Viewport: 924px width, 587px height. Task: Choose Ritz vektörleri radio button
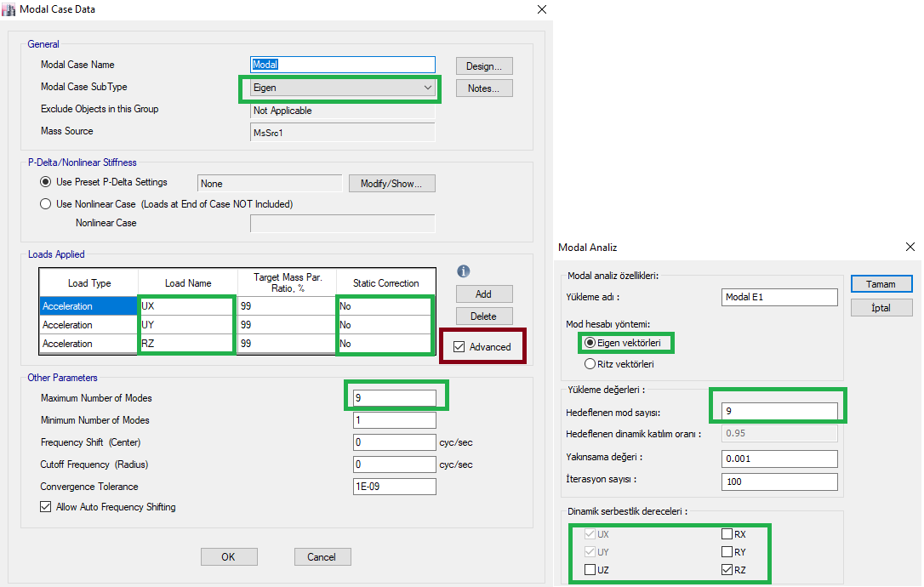(x=590, y=364)
